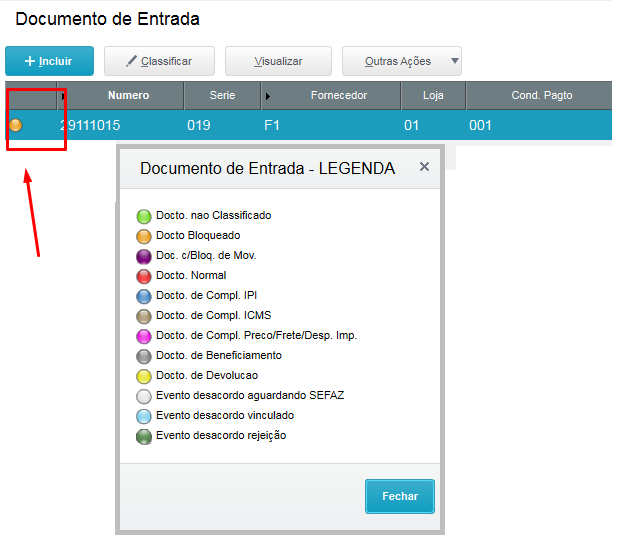Click white aguardando SEFAZ legend icon
The width and height of the screenshot is (625, 547).
[144, 396]
